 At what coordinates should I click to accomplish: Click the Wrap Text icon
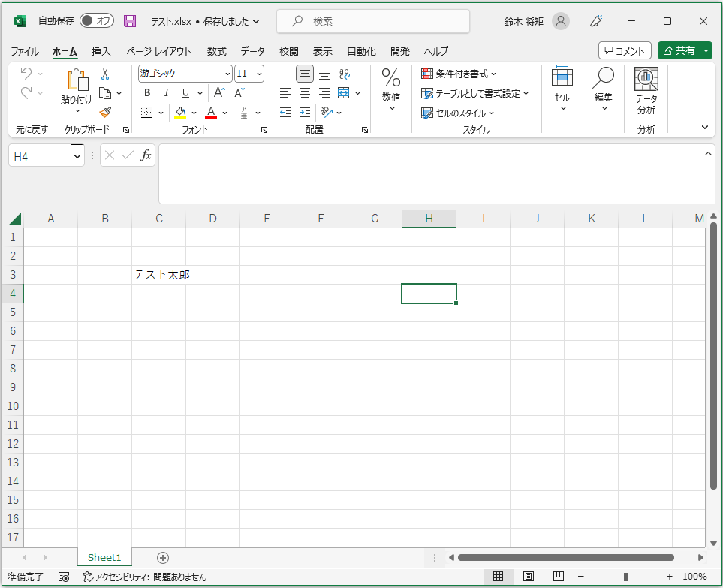[344, 74]
